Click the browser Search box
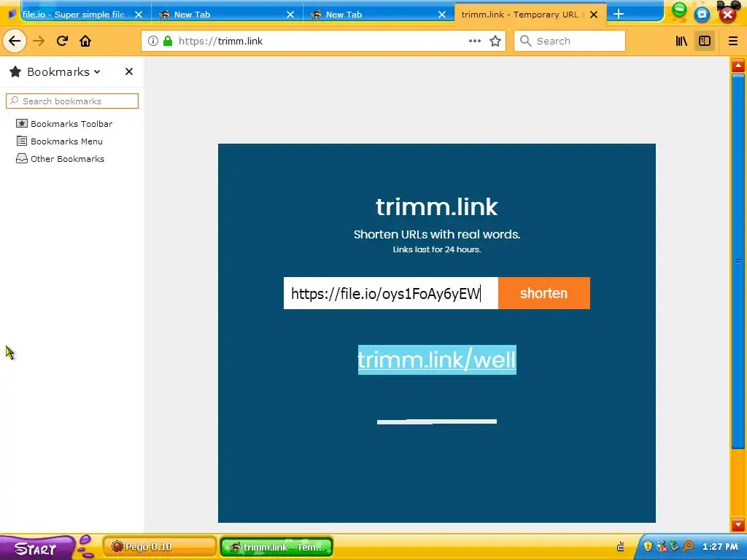The height and width of the screenshot is (560, 747). pos(570,41)
